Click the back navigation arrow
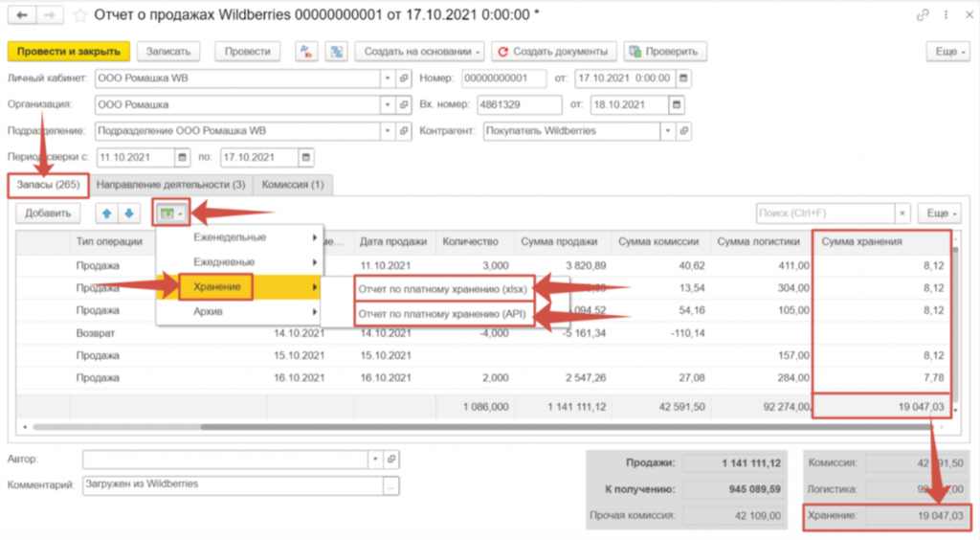The image size is (980, 540). 21,15
